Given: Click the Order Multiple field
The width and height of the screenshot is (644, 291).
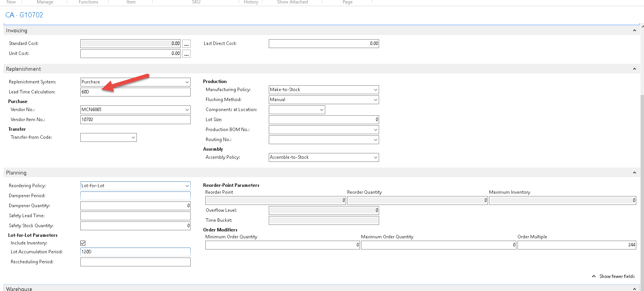Looking at the screenshot, I should click(x=577, y=245).
